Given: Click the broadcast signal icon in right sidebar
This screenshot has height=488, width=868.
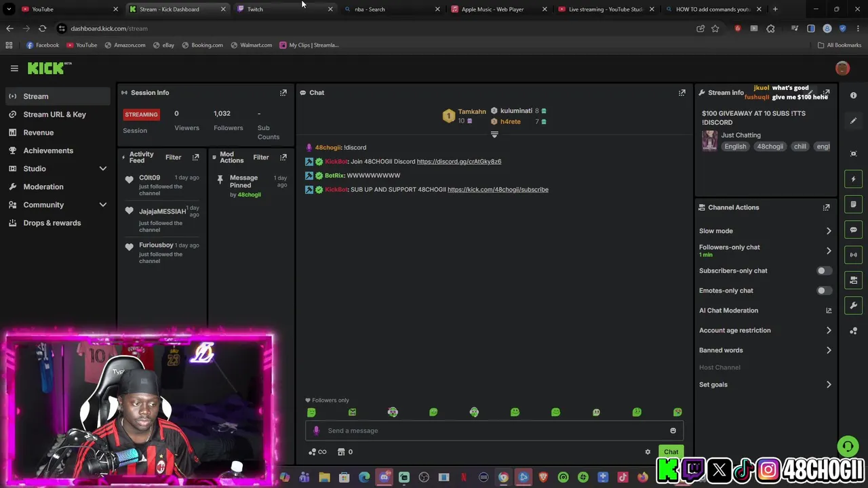Looking at the screenshot, I should 854,255.
